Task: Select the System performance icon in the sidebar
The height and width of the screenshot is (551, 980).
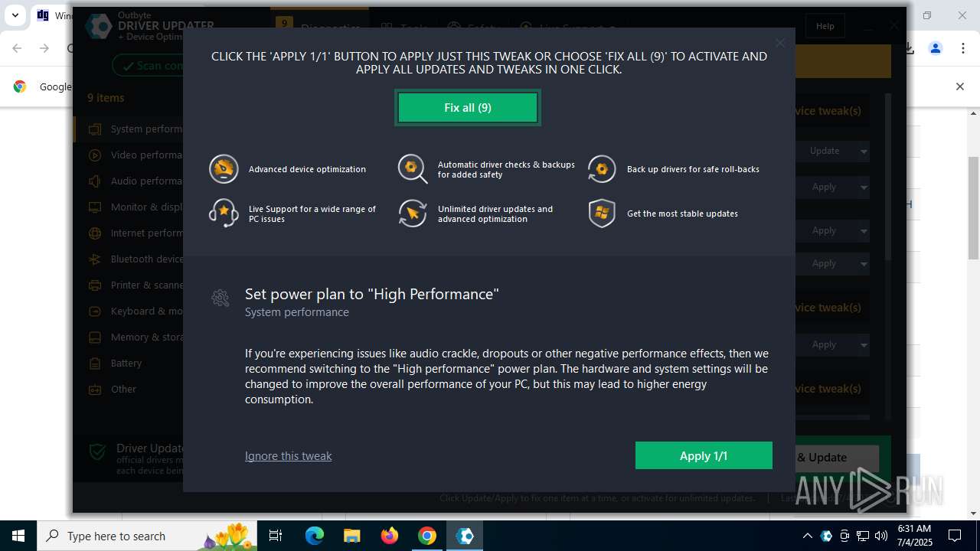Action: click(x=95, y=129)
